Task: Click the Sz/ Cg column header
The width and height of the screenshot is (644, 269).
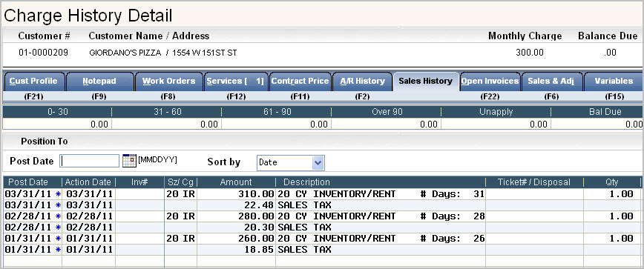Action: coord(180,182)
